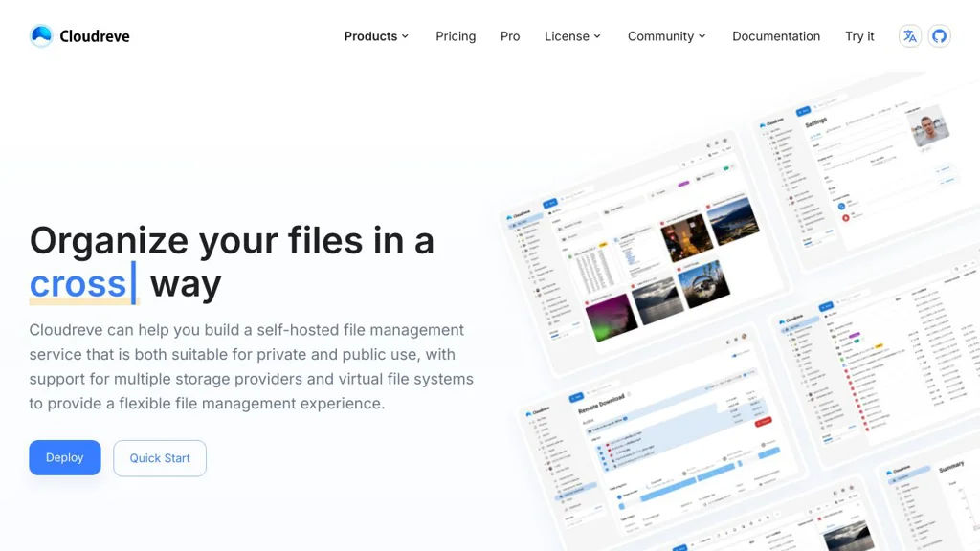The image size is (980, 551).
Task: Expand the License dropdown menu
Action: pyautogui.click(x=572, y=36)
